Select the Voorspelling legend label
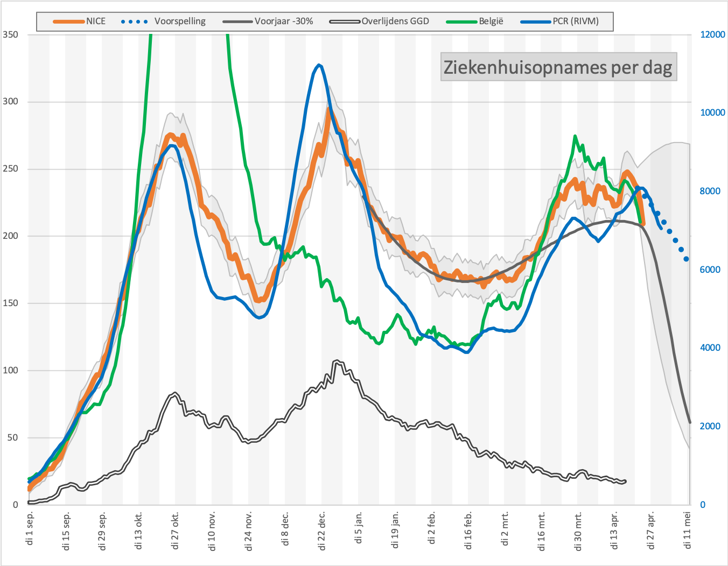 [x=180, y=22]
